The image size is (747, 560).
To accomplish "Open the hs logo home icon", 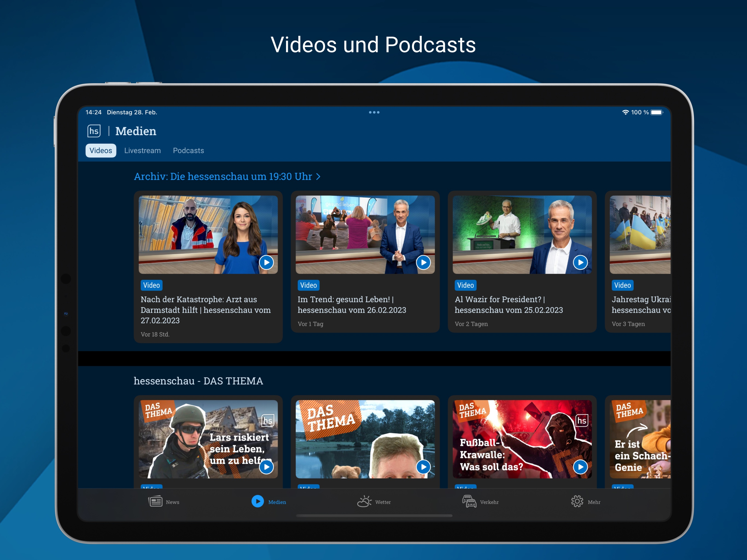I will coord(94,131).
